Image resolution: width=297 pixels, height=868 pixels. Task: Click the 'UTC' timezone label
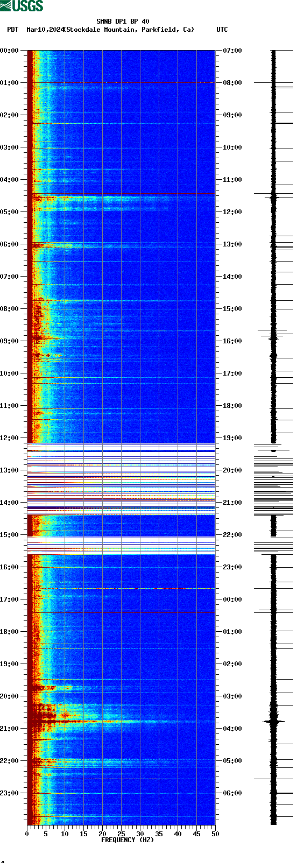(x=222, y=30)
